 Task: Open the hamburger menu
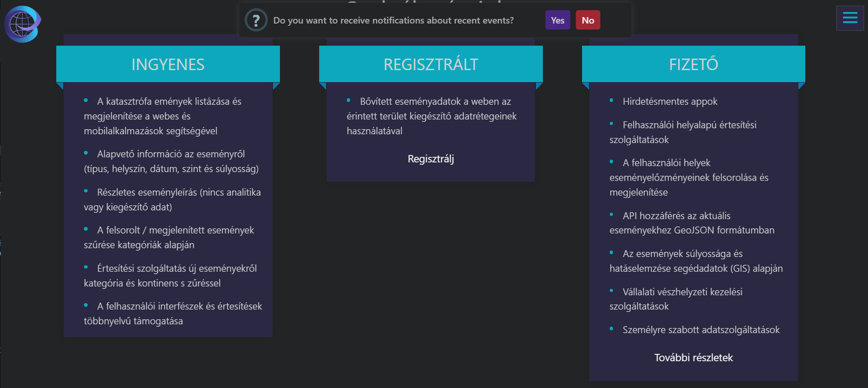tap(850, 18)
